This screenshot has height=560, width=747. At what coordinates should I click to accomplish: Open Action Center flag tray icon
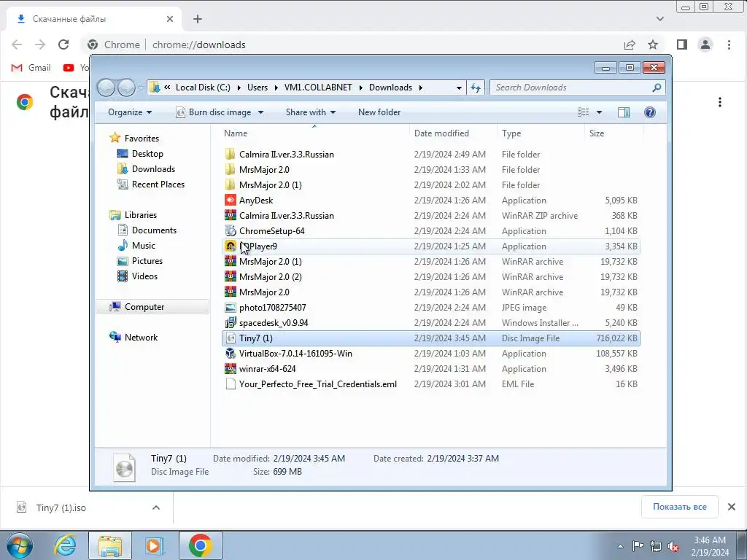(638, 546)
